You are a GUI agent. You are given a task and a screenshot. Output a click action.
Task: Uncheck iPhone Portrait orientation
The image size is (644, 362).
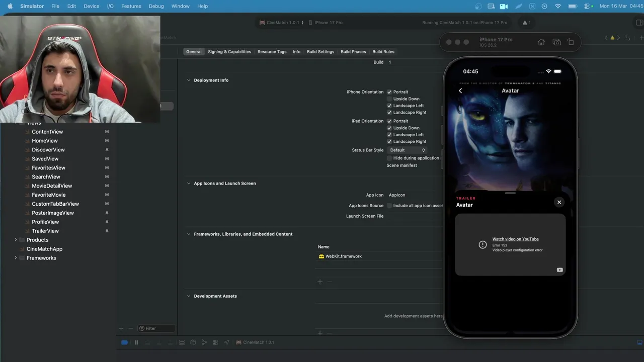coord(389,92)
